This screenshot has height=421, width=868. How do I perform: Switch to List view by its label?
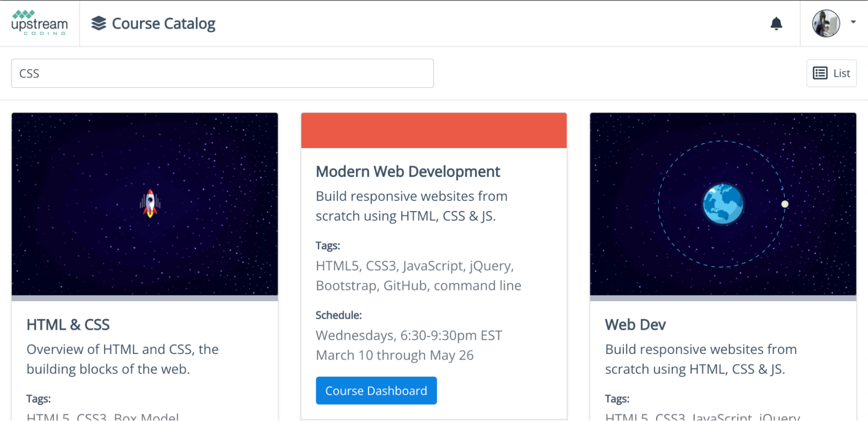coord(841,73)
